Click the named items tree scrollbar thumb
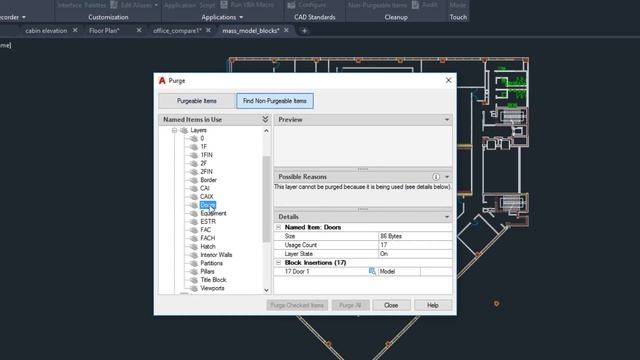The width and height of the screenshot is (640, 360). [x=267, y=199]
